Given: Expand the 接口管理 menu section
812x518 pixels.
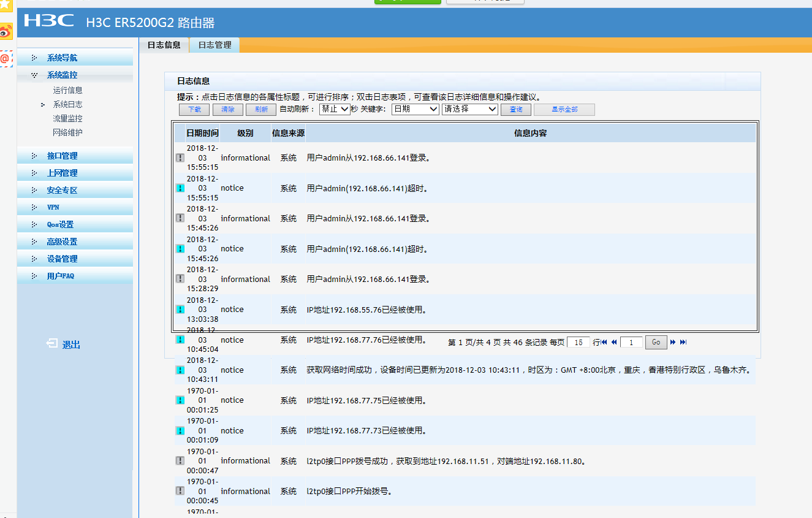Looking at the screenshot, I should (x=75, y=156).
